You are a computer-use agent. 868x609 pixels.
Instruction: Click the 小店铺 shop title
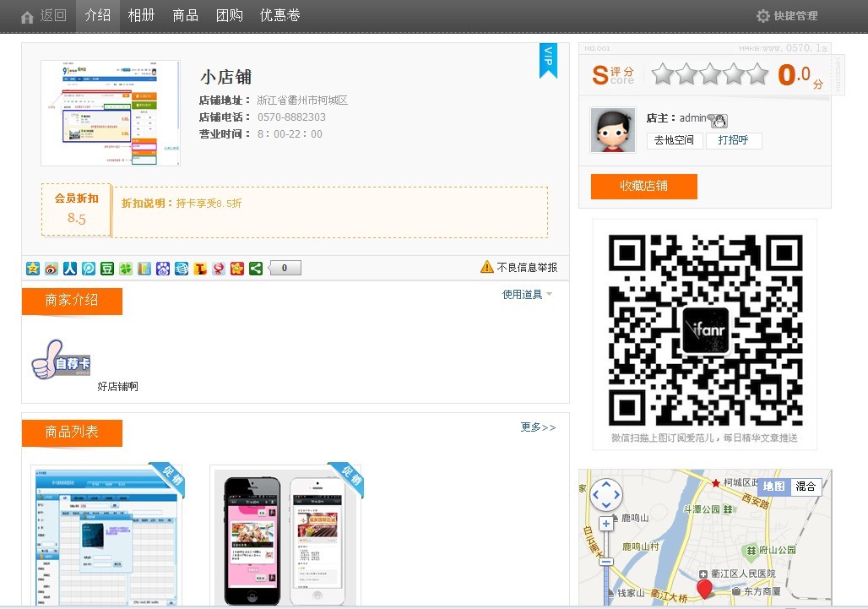(x=225, y=77)
